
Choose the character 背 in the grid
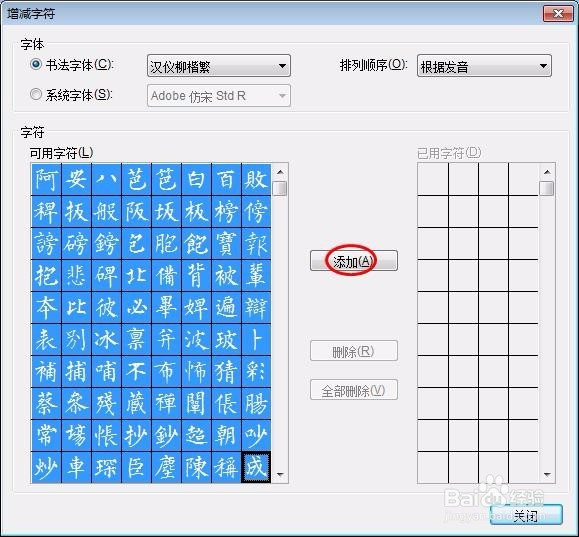click(196, 276)
